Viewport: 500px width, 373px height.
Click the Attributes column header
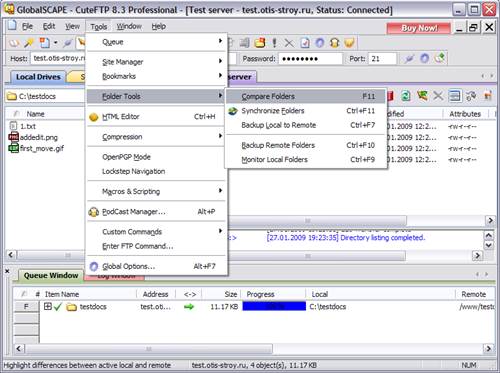465,114
